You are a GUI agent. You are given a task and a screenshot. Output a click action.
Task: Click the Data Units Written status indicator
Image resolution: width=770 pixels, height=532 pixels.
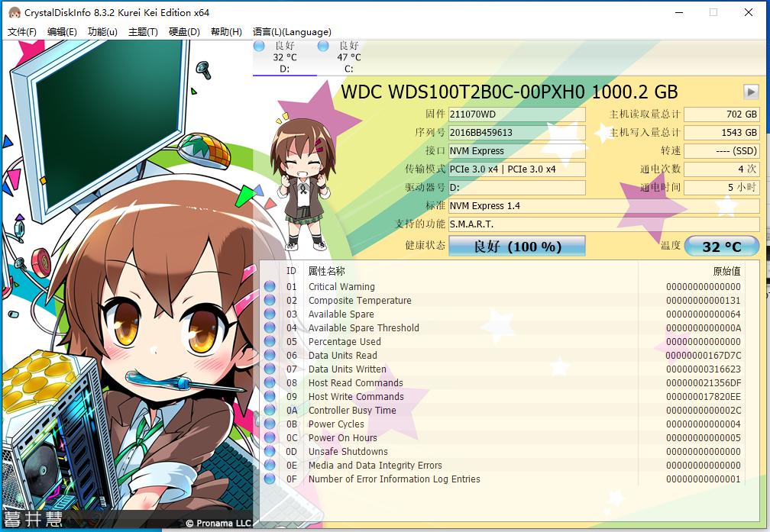pos(269,369)
